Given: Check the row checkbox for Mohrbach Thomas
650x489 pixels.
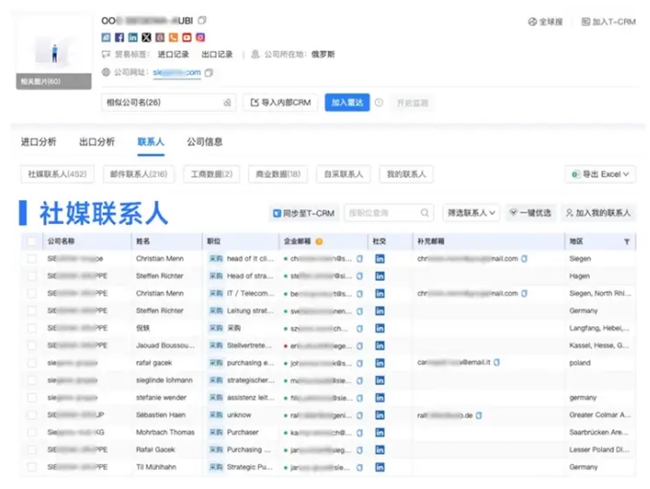Looking at the screenshot, I should pyautogui.click(x=32, y=431).
